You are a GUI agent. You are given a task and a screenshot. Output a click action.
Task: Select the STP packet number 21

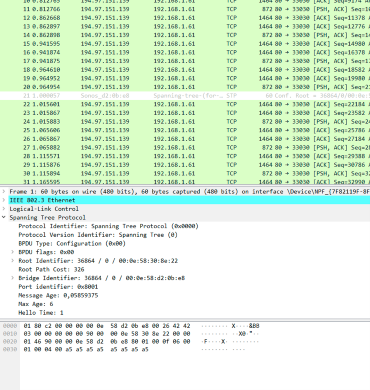(x=185, y=96)
